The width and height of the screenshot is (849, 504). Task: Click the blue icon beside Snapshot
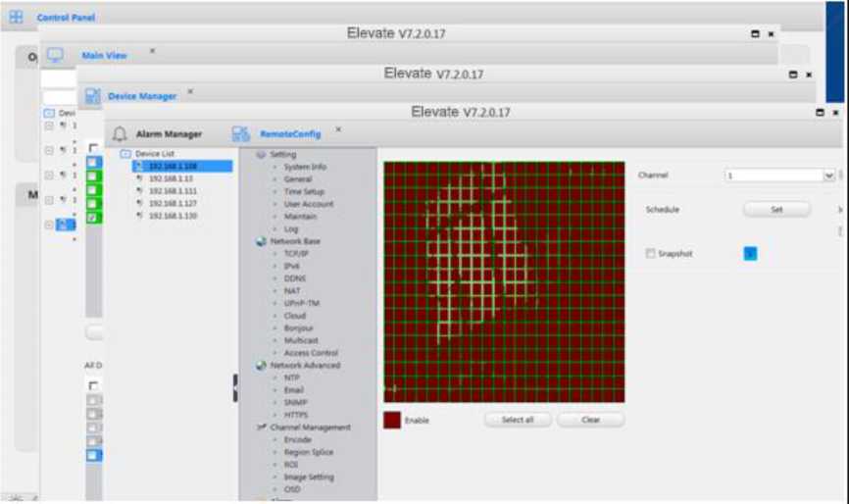click(750, 254)
